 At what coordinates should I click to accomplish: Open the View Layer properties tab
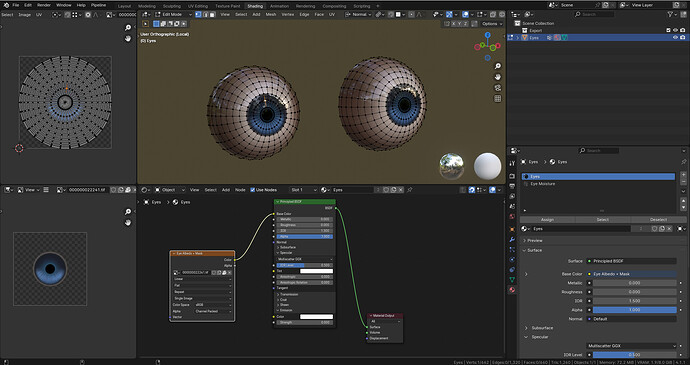tap(512, 196)
